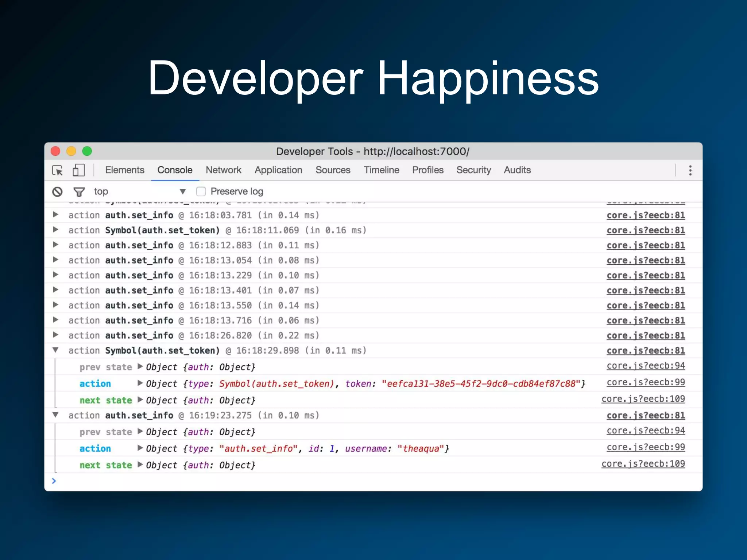
Task: Enable the Preserve log checkbox
Action: pos(201,191)
